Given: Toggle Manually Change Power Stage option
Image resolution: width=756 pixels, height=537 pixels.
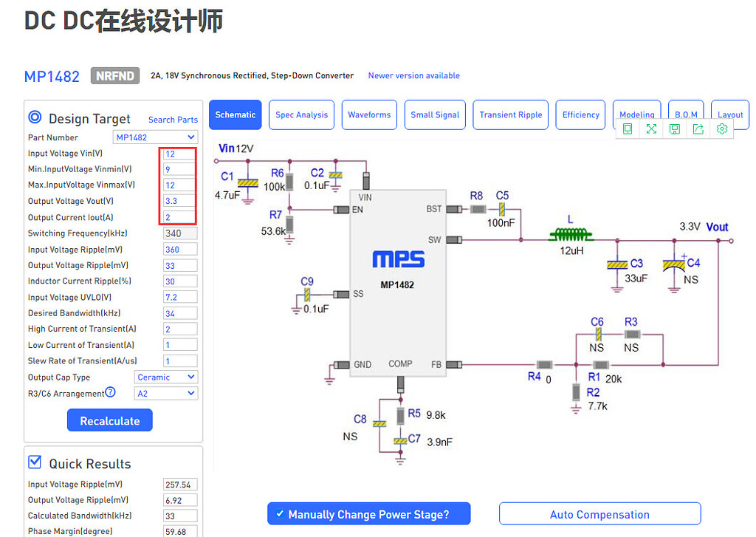Looking at the screenshot, I should (x=368, y=513).
